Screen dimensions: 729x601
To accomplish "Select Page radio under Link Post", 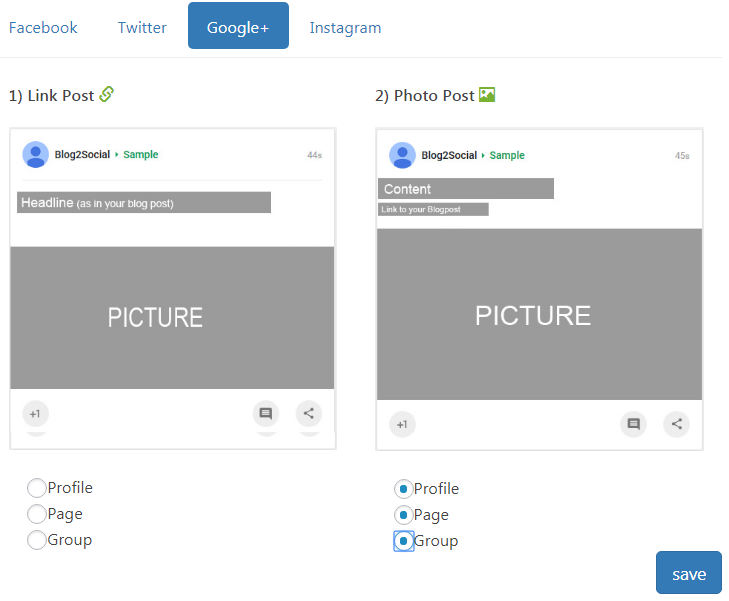I will pyautogui.click(x=37, y=514).
